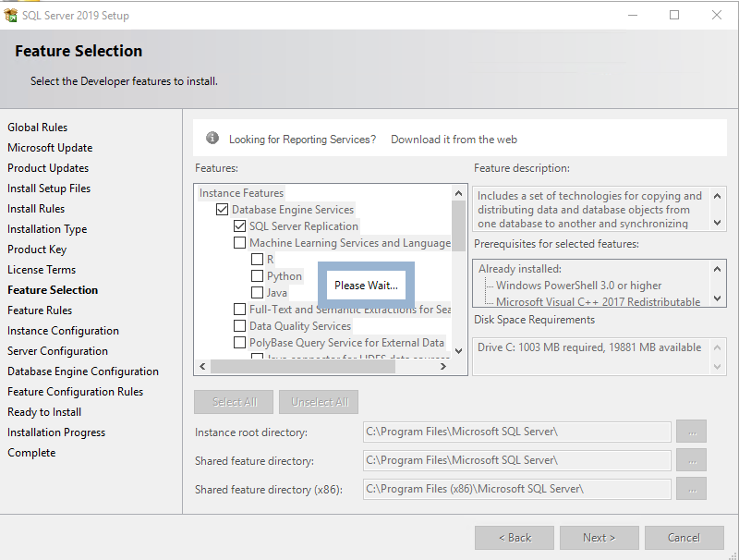Browse for the instance root directory

point(691,432)
